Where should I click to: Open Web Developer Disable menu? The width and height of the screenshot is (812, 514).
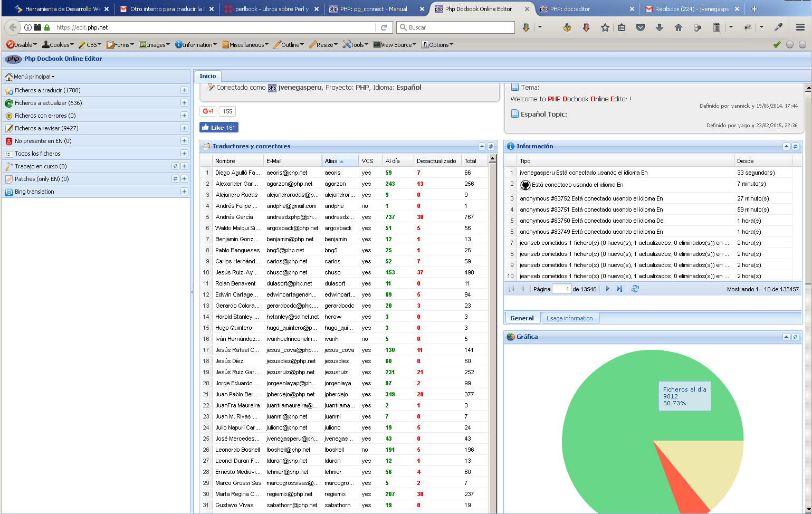22,45
